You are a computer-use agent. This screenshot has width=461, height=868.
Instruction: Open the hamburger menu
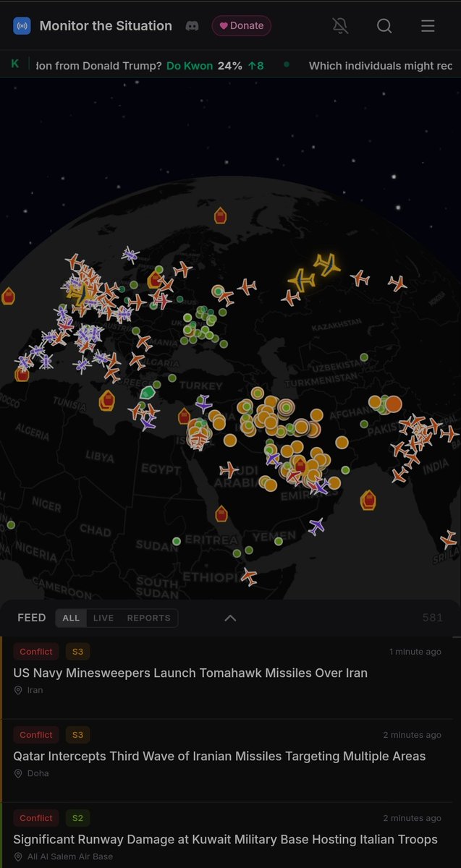coord(428,26)
